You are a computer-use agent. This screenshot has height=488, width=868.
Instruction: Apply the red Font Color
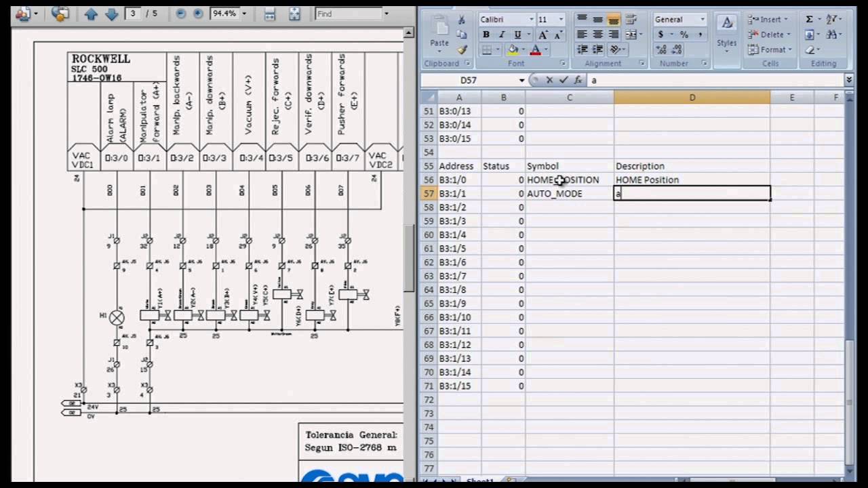coord(535,49)
